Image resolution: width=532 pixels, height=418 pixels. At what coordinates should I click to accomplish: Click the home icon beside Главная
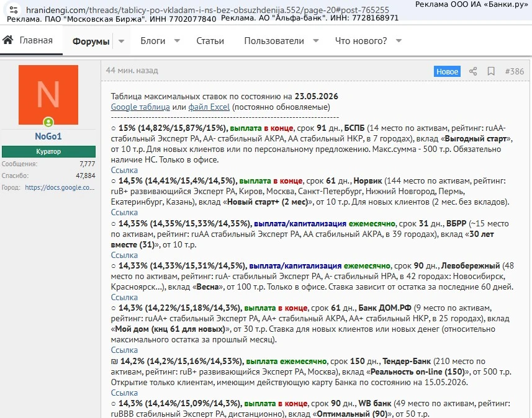[8, 40]
